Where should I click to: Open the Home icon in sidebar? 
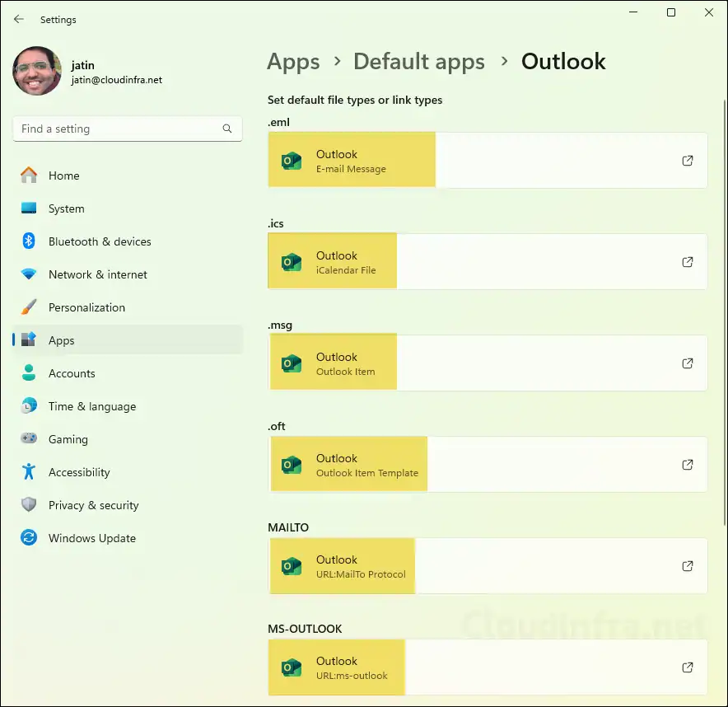click(x=29, y=176)
